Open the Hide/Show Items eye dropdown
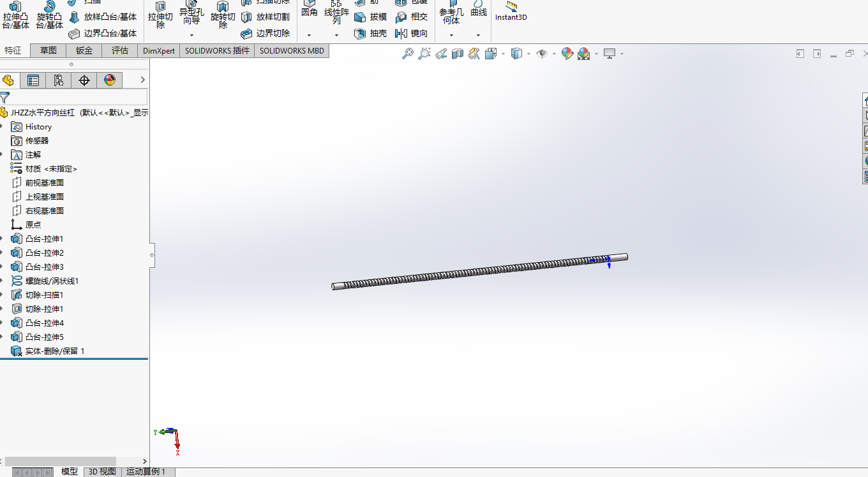 pyautogui.click(x=554, y=54)
